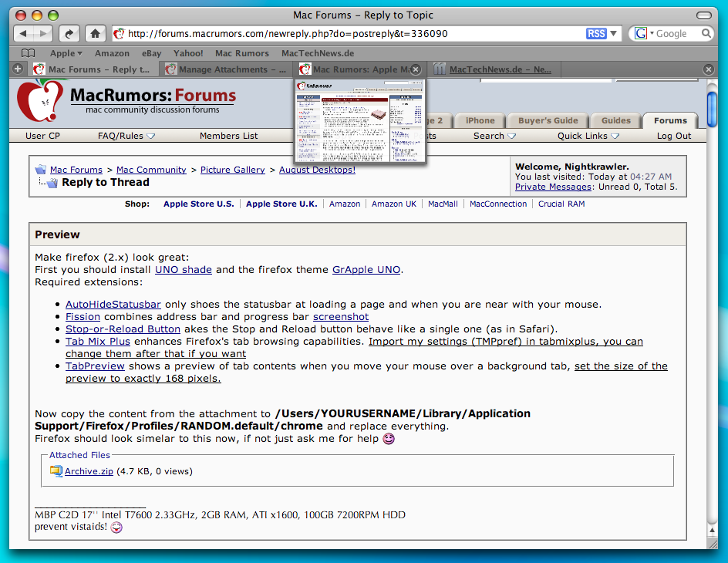Click the Reply to Thread folder icon
The width and height of the screenshot is (728, 563).
pyautogui.click(x=52, y=183)
